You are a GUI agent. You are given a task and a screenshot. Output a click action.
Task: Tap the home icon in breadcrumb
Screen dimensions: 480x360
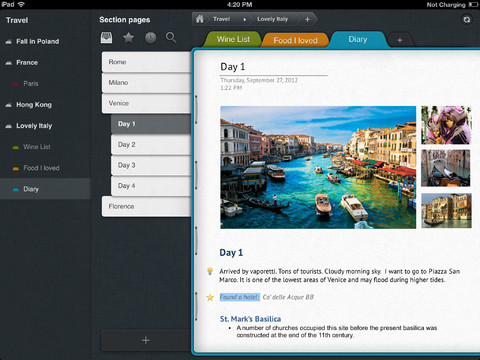click(200, 19)
